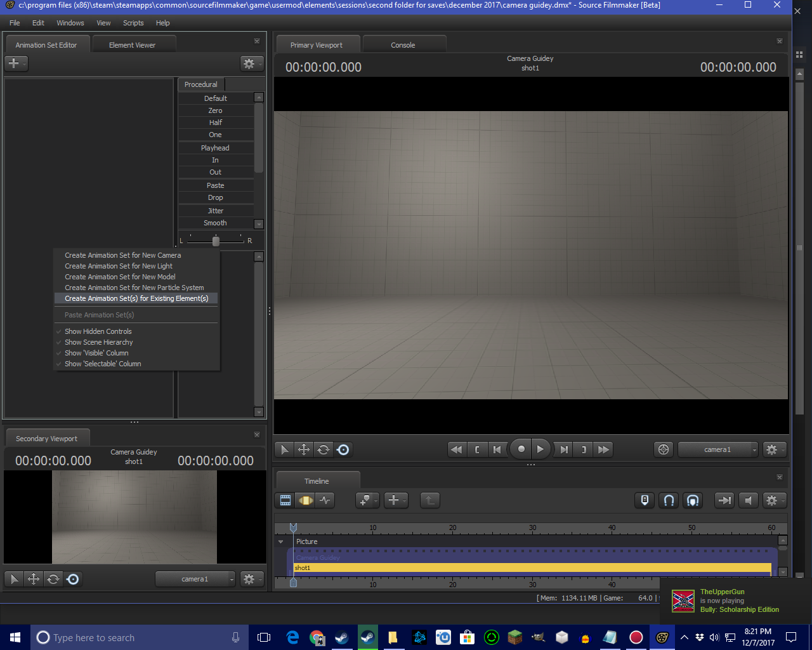
Task: Open the Motion Editor in timeline
Action: [x=306, y=500]
